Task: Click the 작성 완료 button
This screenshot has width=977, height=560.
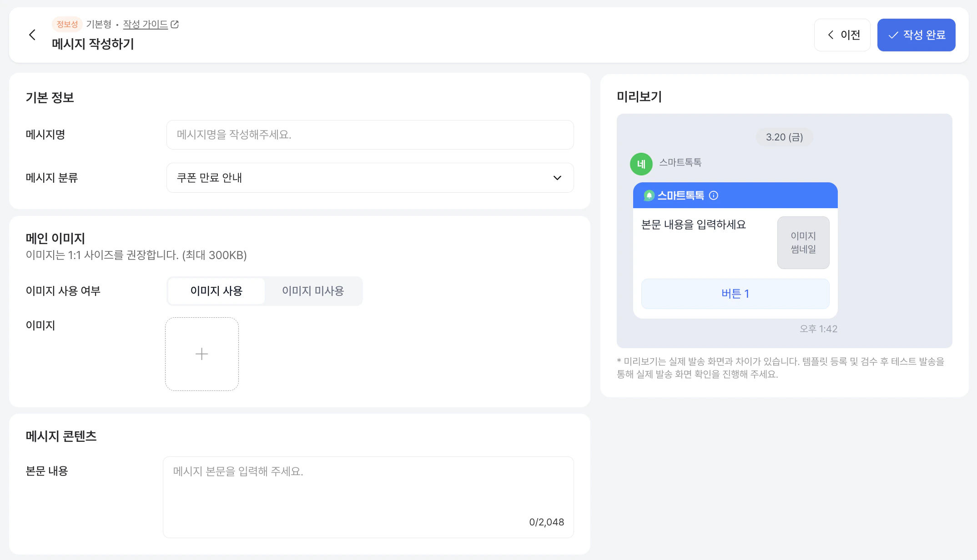Action: pos(916,35)
